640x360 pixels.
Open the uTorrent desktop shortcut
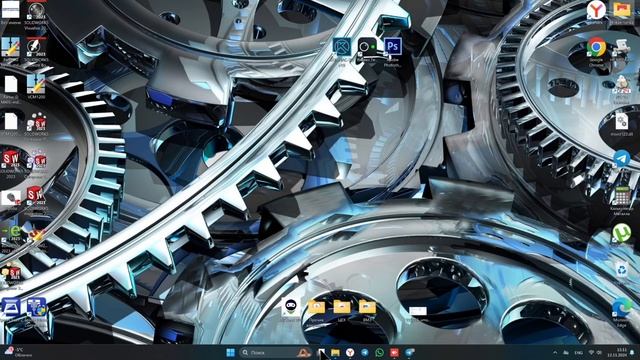(621, 234)
